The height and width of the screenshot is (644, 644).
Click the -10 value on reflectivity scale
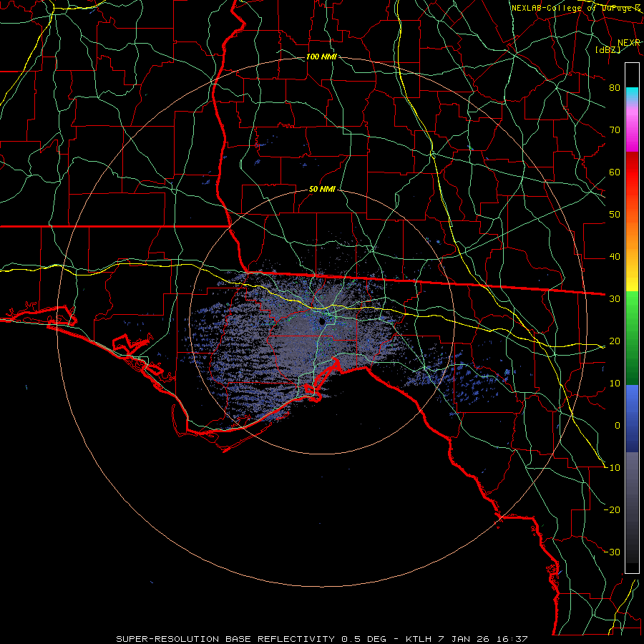[612, 468]
